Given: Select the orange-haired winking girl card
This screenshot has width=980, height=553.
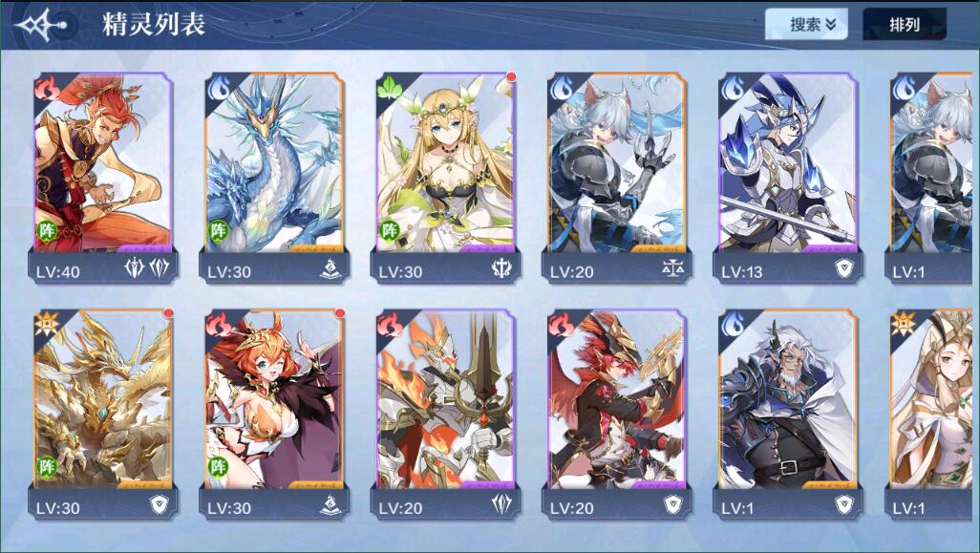Looking at the screenshot, I should (274, 415).
